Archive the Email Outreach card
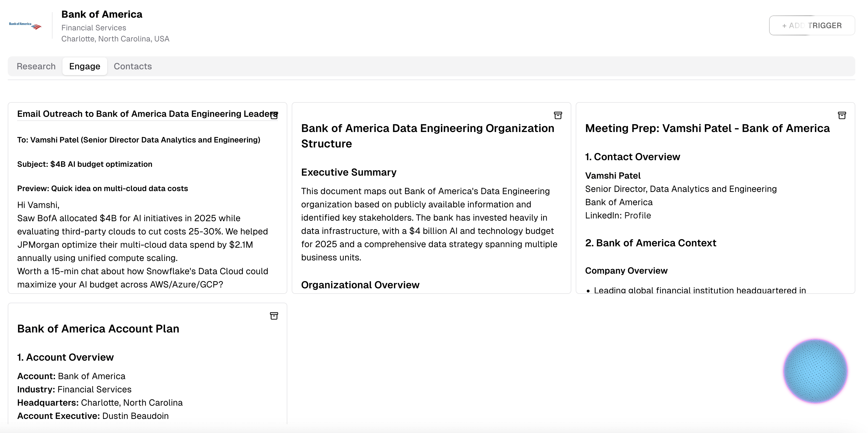This screenshot has width=868, height=433. 274,115
